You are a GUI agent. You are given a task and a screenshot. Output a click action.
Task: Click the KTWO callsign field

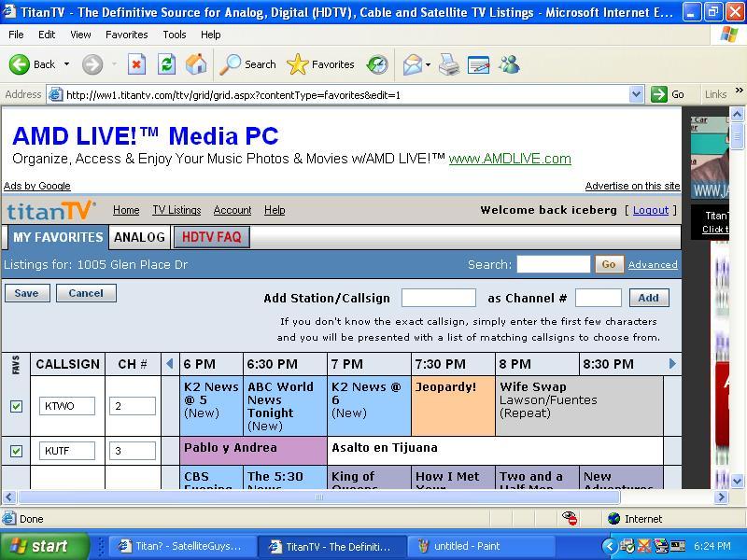[67, 406]
